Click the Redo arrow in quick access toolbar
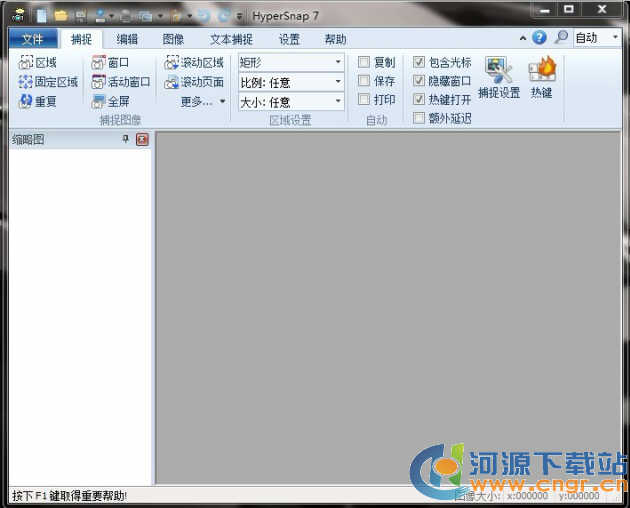 point(224,16)
